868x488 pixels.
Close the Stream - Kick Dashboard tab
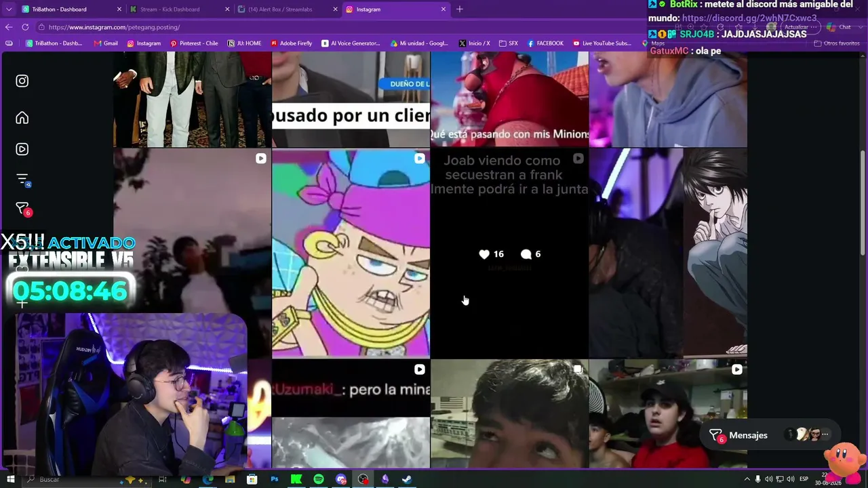coord(227,9)
